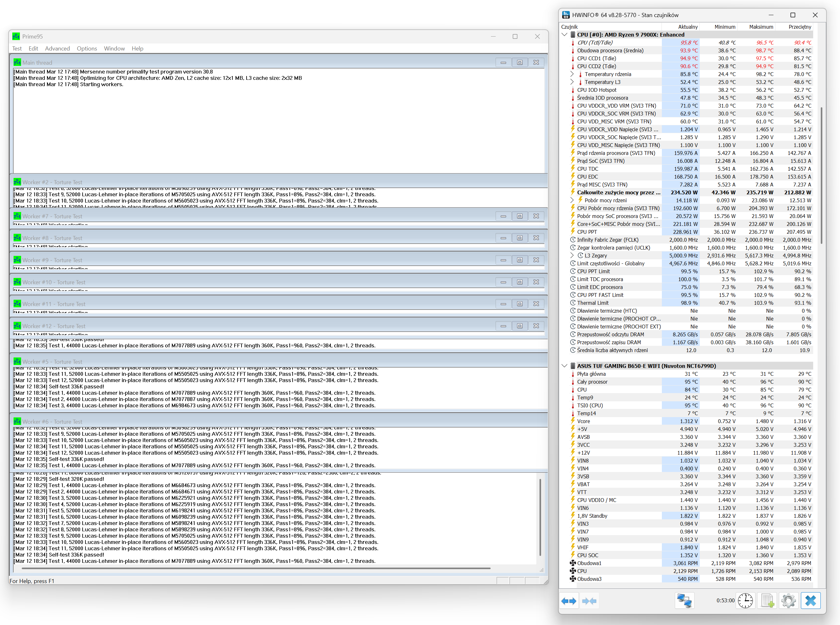Close sensors with the blue X button
This screenshot has width=840, height=625.
(x=810, y=601)
